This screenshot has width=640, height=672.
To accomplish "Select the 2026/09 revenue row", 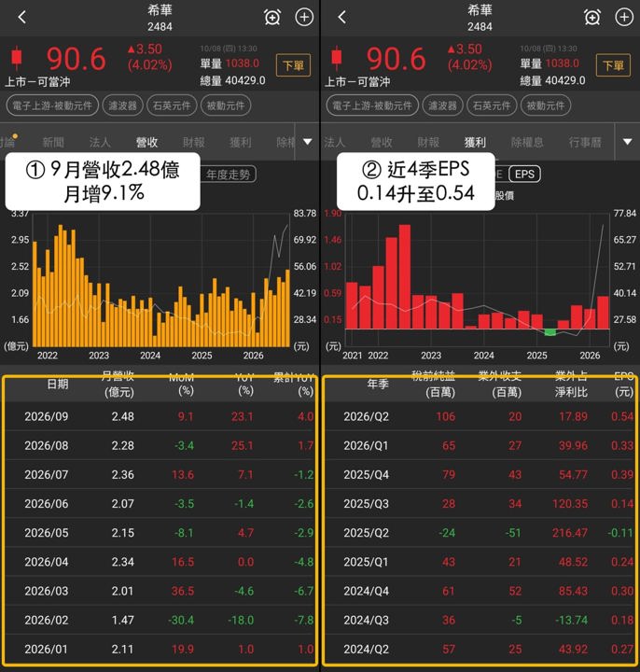I will (x=160, y=416).
